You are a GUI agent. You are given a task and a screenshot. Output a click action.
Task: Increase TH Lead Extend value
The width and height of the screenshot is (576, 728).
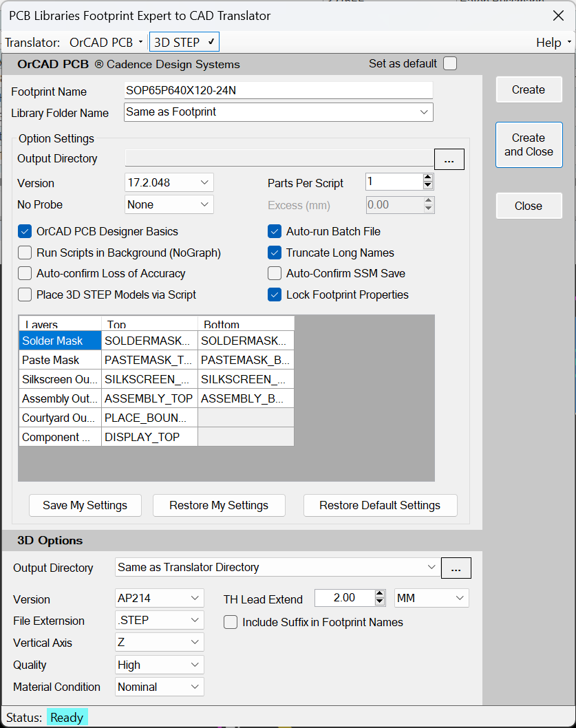pyautogui.click(x=380, y=594)
